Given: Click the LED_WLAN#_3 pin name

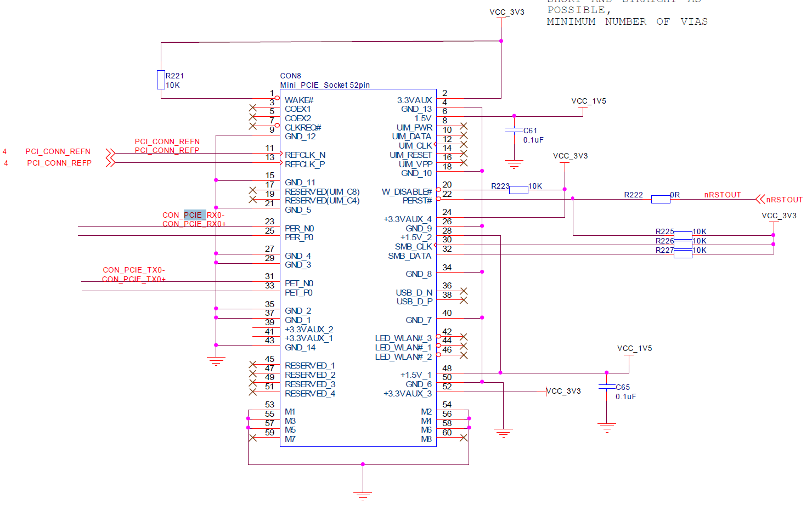Looking at the screenshot, I should tap(403, 338).
